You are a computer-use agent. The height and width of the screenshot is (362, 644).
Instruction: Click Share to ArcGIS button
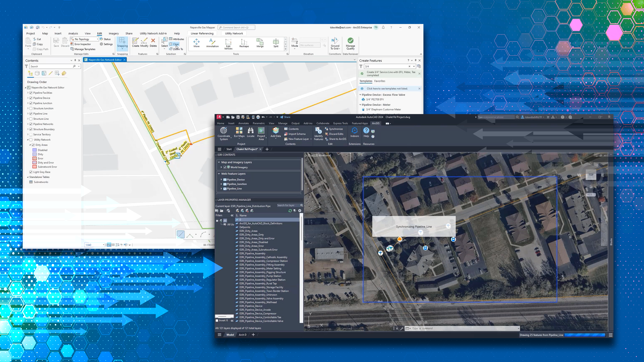tap(336, 139)
